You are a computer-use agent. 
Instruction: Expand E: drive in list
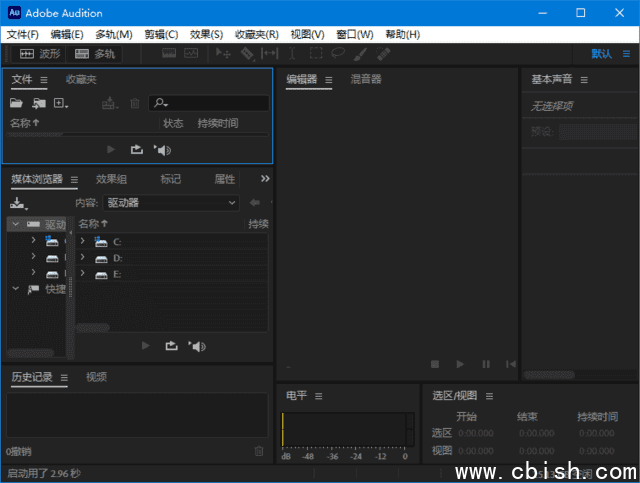(82, 273)
